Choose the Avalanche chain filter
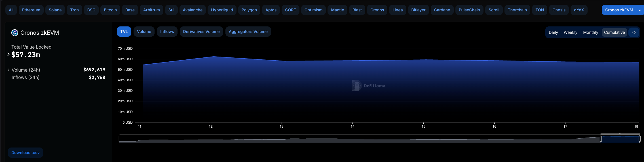Screen dimensions: 644x162 pos(193,10)
